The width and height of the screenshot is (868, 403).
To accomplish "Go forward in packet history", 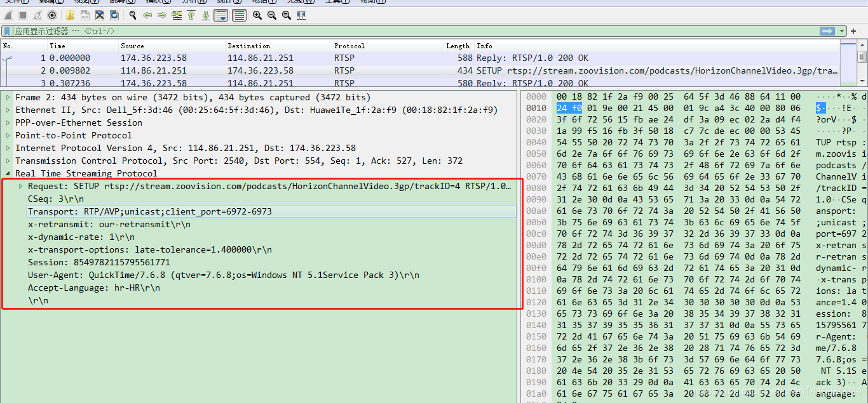I will click(x=162, y=15).
